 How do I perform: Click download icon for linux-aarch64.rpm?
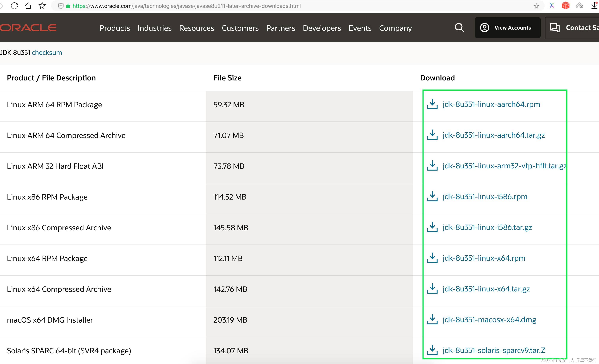[x=432, y=104]
